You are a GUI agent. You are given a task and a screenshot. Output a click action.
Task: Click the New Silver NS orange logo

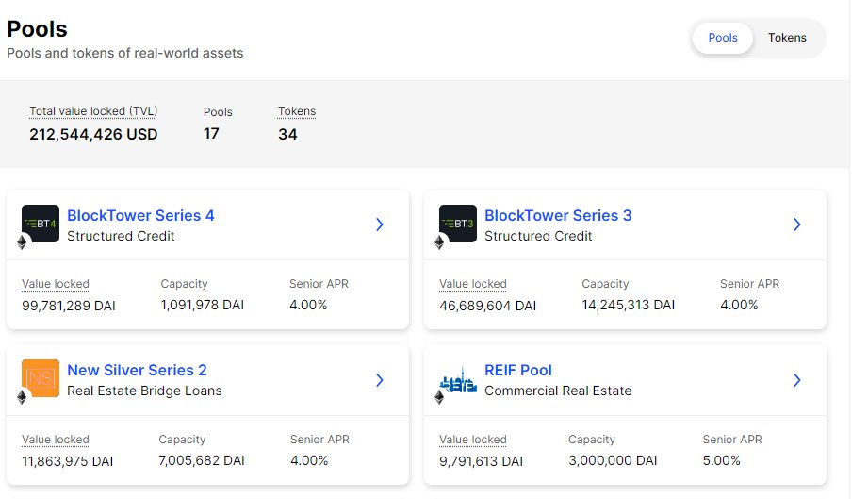click(x=41, y=378)
